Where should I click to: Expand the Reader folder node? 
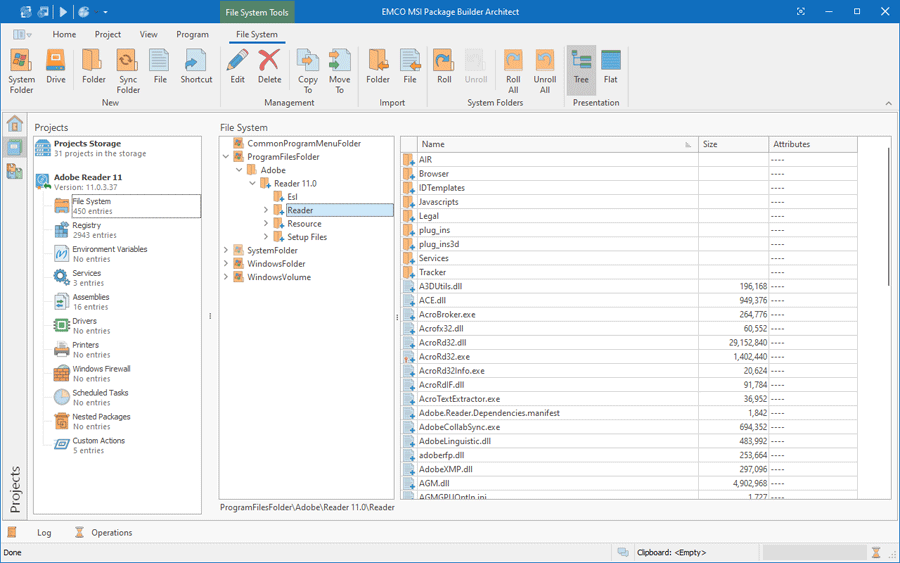click(266, 210)
